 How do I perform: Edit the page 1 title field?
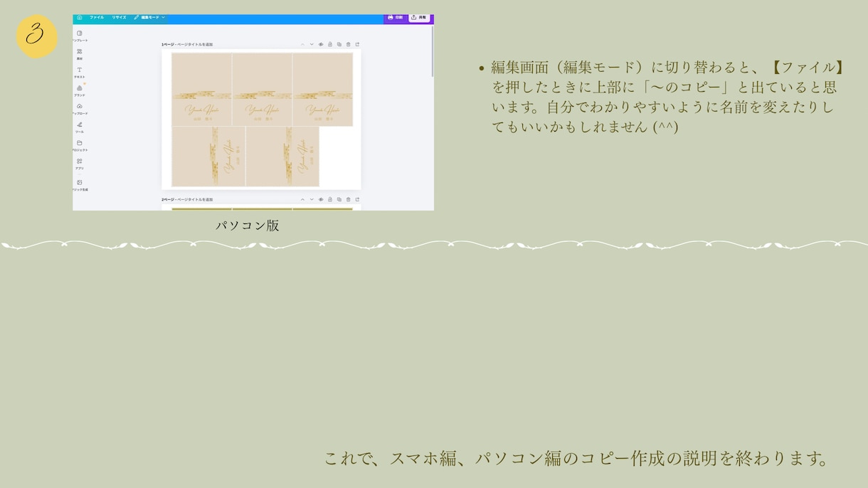pos(195,44)
